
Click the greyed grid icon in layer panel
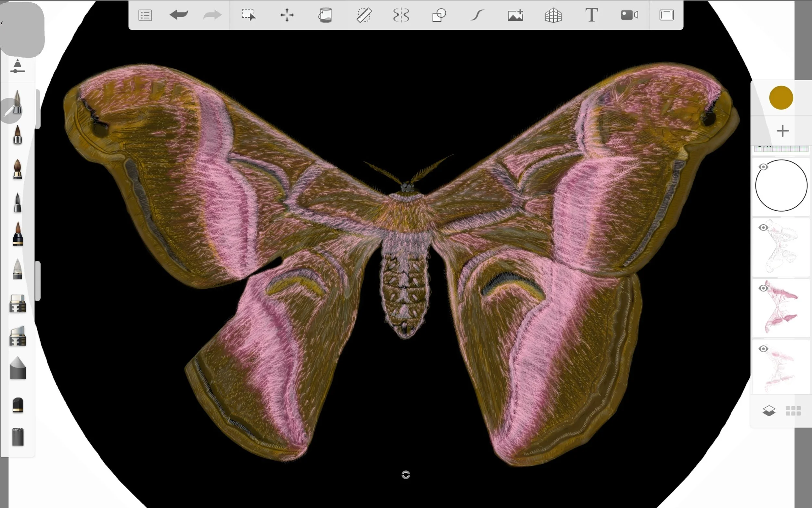(793, 410)
